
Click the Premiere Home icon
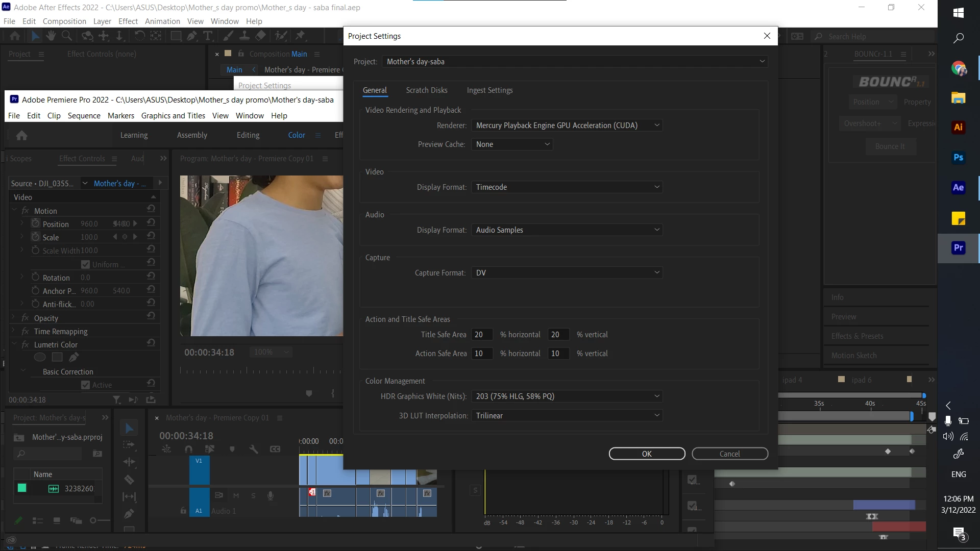coord(21,135)
